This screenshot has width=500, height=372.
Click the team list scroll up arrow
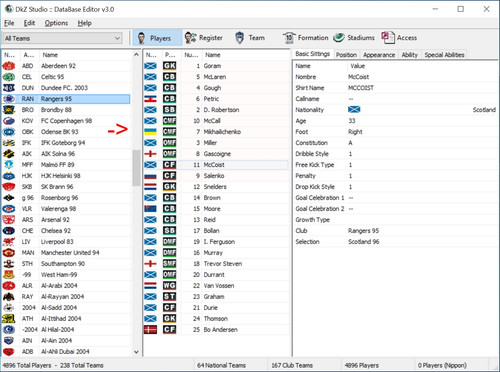point(136,54)
